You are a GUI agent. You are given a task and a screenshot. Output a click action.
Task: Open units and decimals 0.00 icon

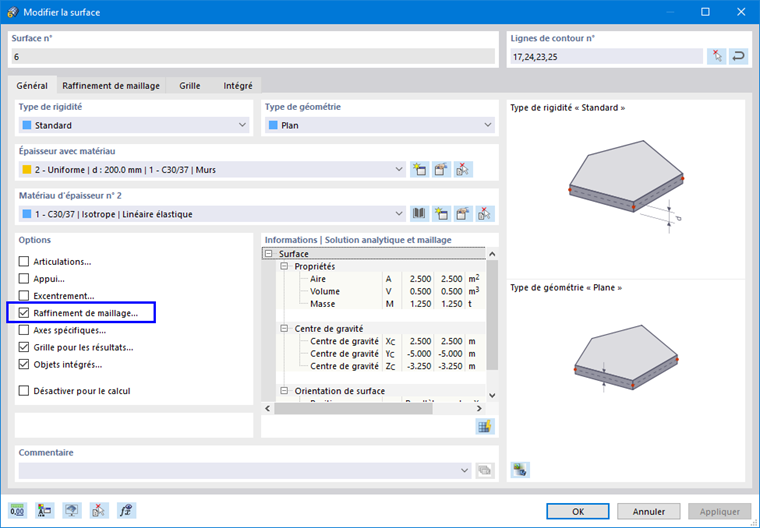[17, 511]
